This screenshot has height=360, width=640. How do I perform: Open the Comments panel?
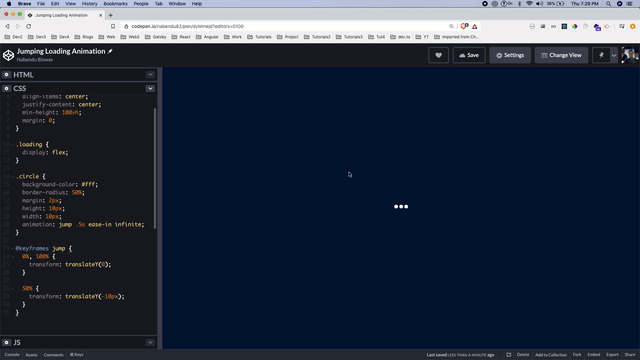point(53,355)
